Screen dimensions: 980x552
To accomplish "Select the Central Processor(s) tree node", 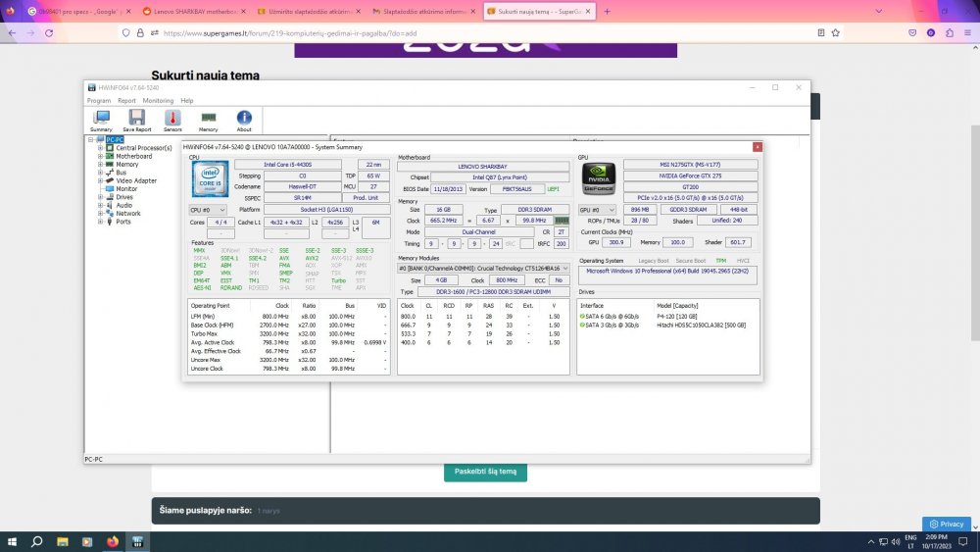I will coord(143,148).
